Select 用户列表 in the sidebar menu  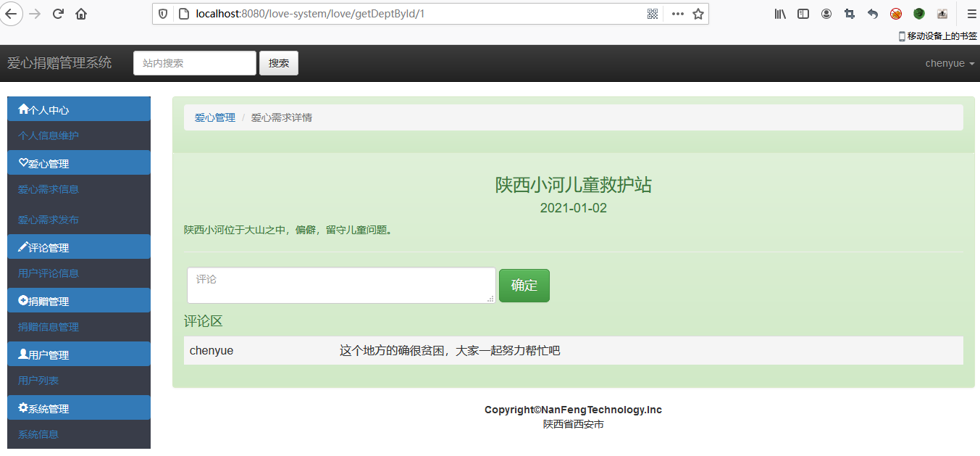38,381
